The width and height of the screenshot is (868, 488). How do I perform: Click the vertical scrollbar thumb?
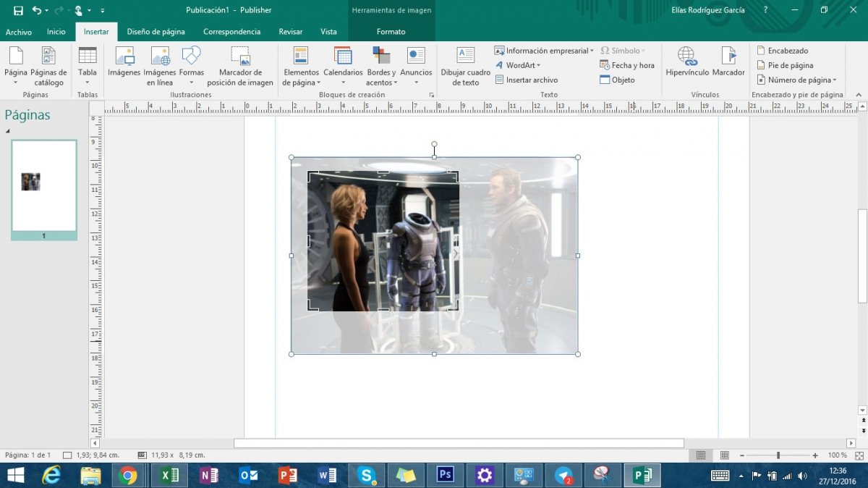(862, 256)
